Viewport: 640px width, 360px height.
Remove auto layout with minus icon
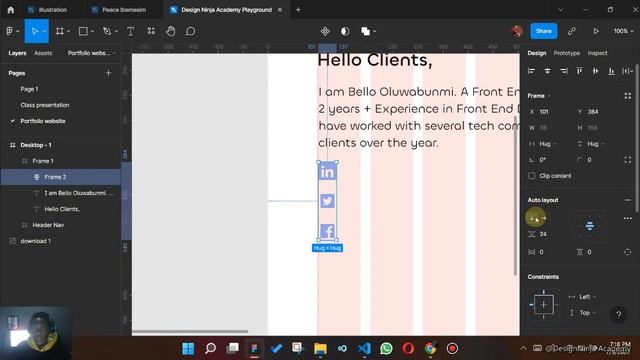click(x=627, y=200)
